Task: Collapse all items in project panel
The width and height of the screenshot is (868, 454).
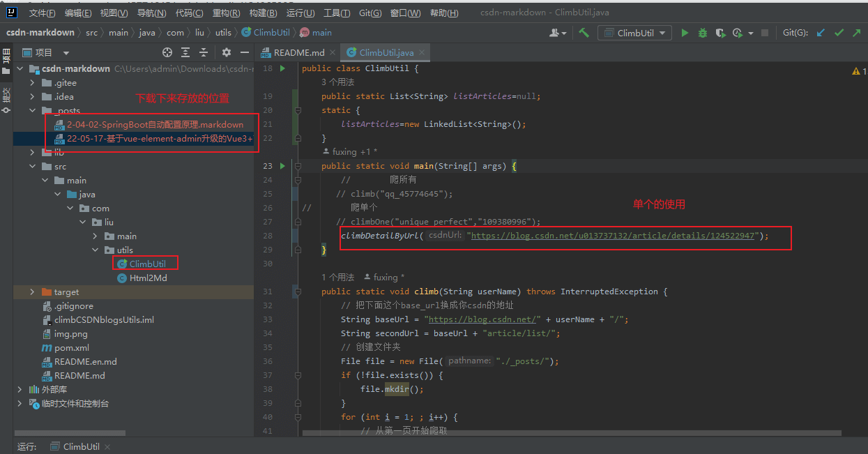Action: click(204, 52)
